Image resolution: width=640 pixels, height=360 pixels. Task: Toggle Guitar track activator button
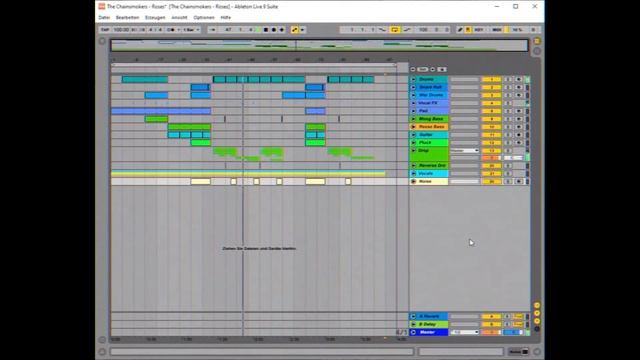491,135
